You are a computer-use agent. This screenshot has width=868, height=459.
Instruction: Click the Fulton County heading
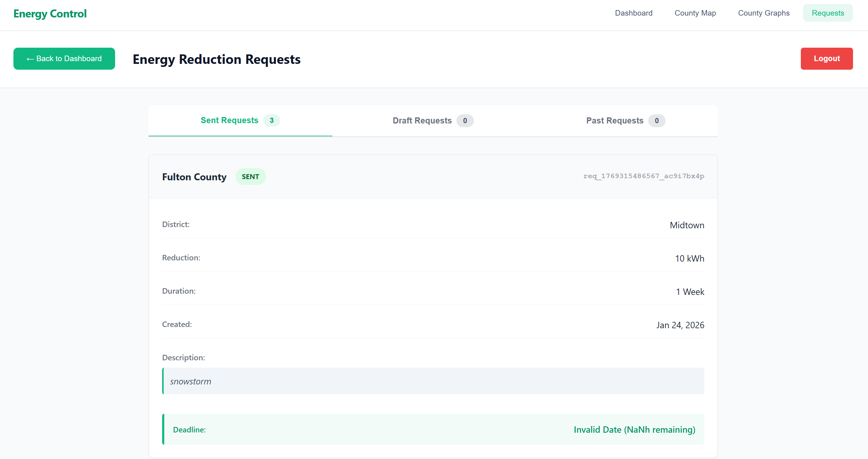pos(194,177)
